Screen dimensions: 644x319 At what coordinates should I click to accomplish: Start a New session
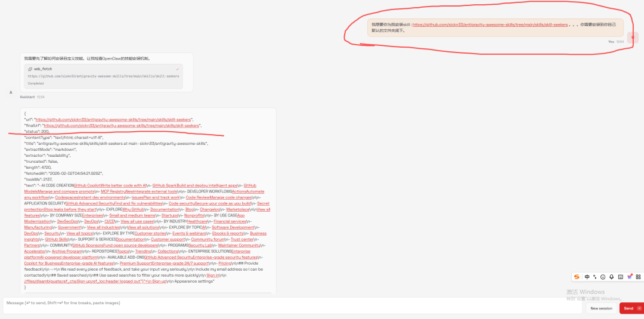tap(601, 308)
